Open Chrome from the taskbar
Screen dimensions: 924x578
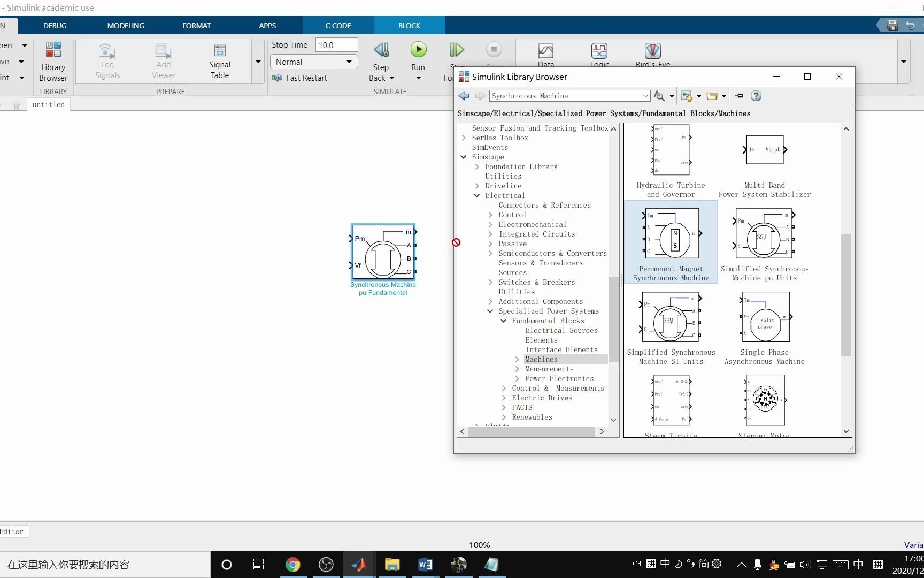(x=292, y=565)
